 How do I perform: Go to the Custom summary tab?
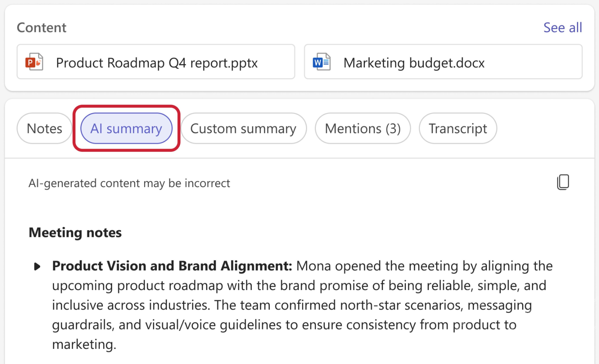(x=243, y=128)
